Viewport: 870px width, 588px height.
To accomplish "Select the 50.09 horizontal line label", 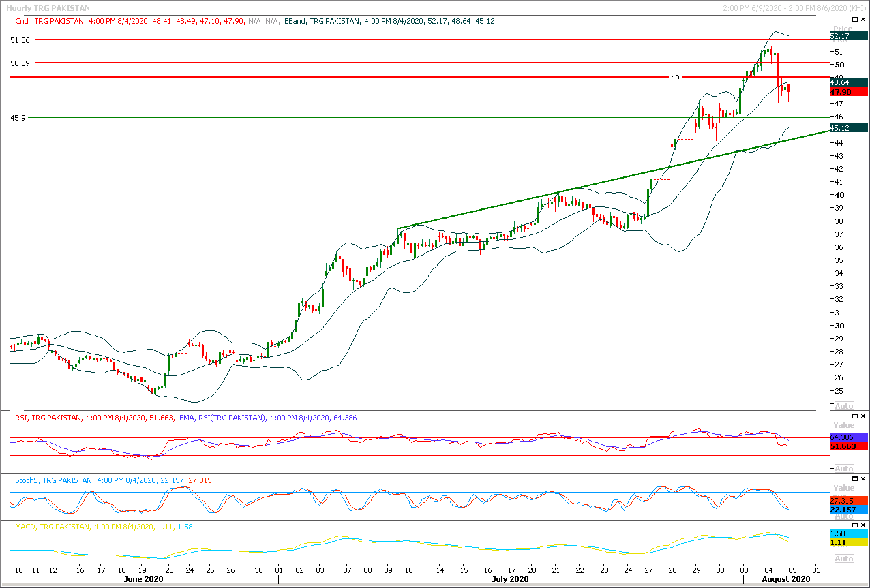I will pos(20,63).
